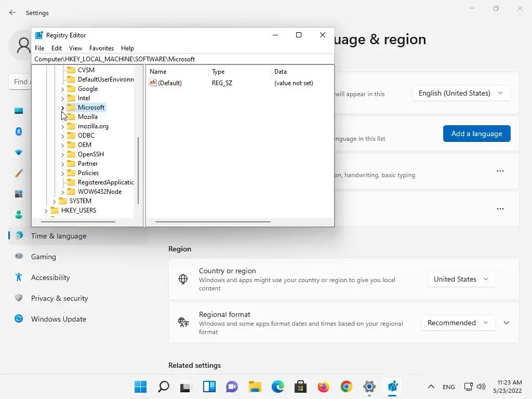This screenshot has width=532, height=399.
Task: Click the Accounts person sidebar icon
Action: coord(19,215)
